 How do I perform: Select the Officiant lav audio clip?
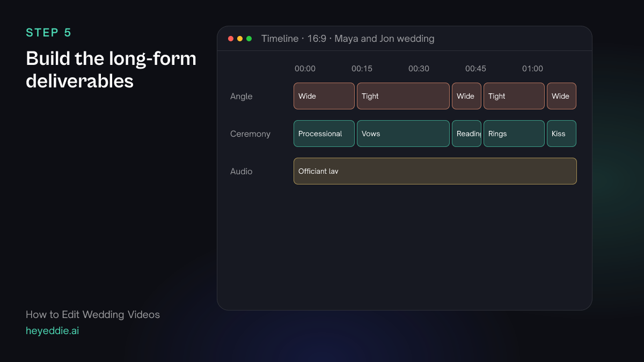(x=435, y=171)
